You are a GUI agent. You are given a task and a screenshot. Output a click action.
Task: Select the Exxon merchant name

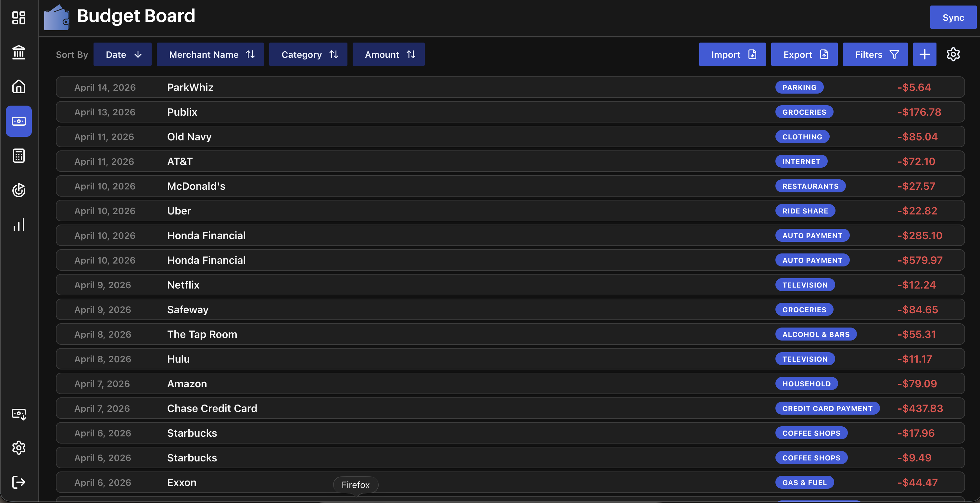click(182, 483)
